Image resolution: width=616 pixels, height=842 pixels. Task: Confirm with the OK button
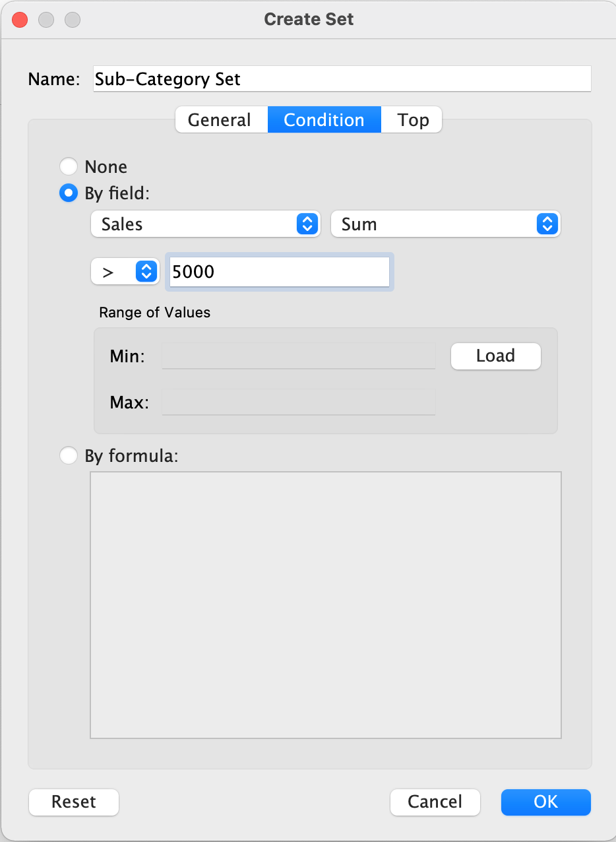(545, 802)
